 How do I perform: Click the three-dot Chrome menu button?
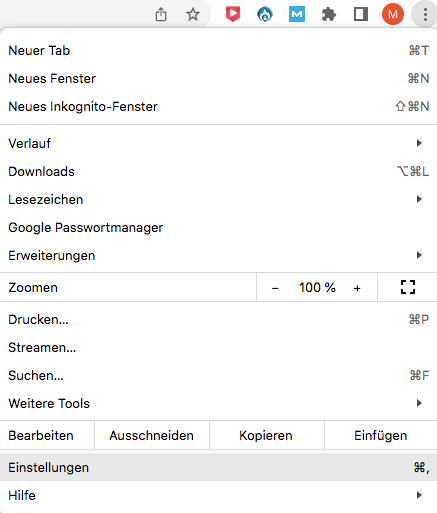click(x=425, y=14)
